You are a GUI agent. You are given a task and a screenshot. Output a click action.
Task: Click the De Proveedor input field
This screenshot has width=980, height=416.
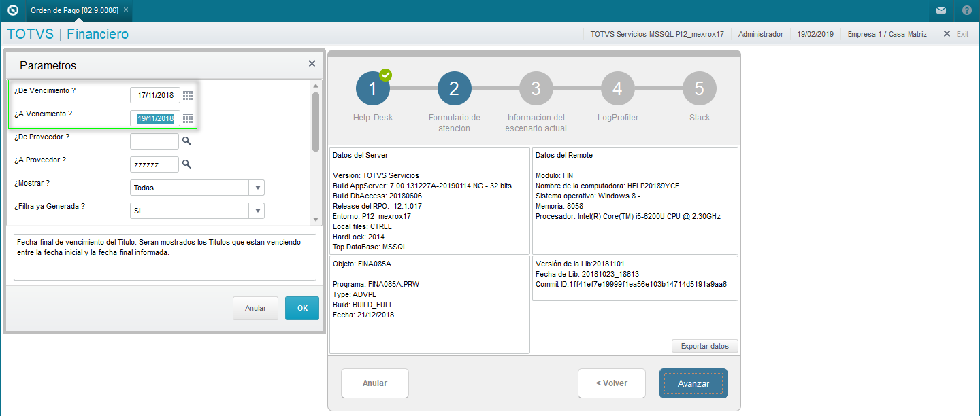pos(154,141)
